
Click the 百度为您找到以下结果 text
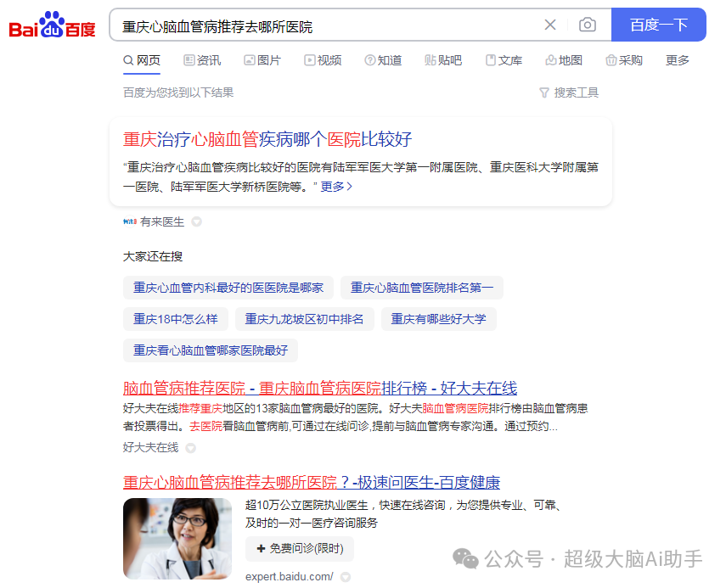coord(178,92)
